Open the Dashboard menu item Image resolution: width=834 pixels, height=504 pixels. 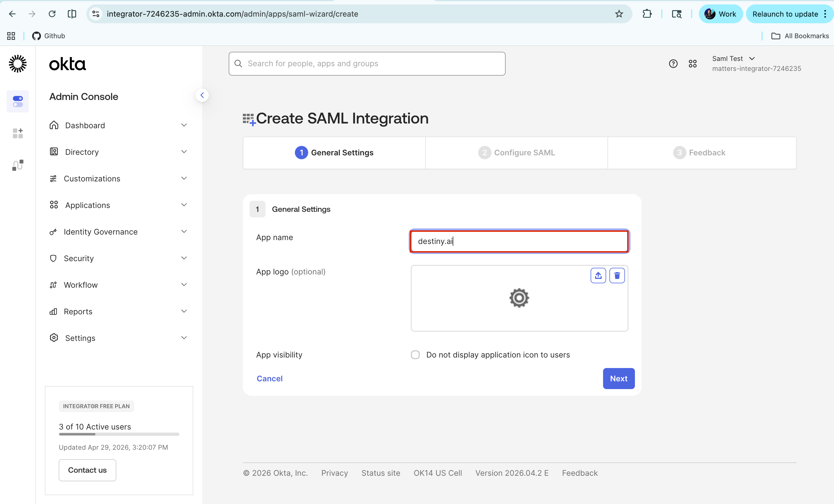point(85,125)
